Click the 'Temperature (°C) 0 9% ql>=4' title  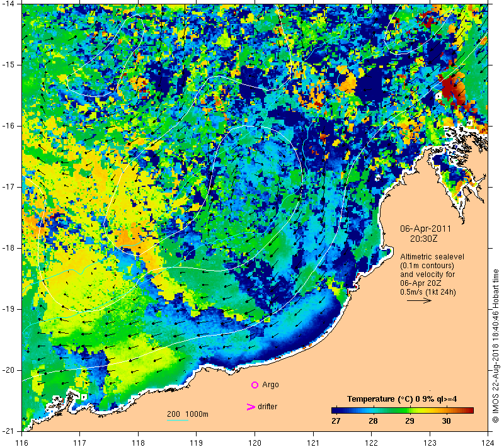(402, 399)
